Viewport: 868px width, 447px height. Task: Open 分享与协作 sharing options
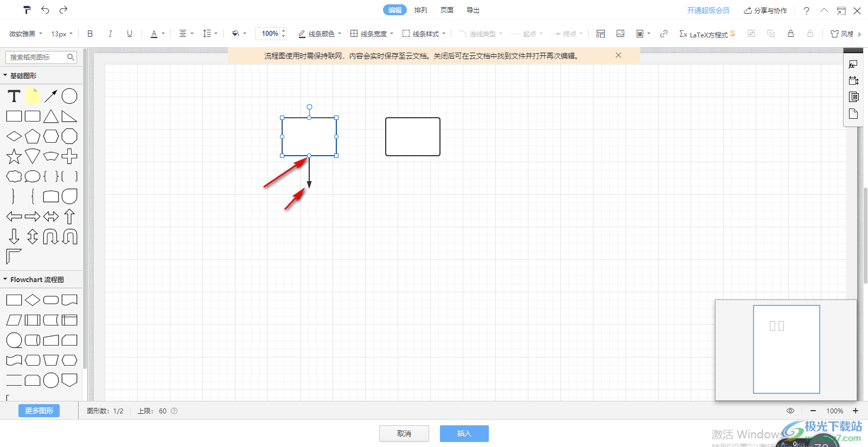[765, 10]
